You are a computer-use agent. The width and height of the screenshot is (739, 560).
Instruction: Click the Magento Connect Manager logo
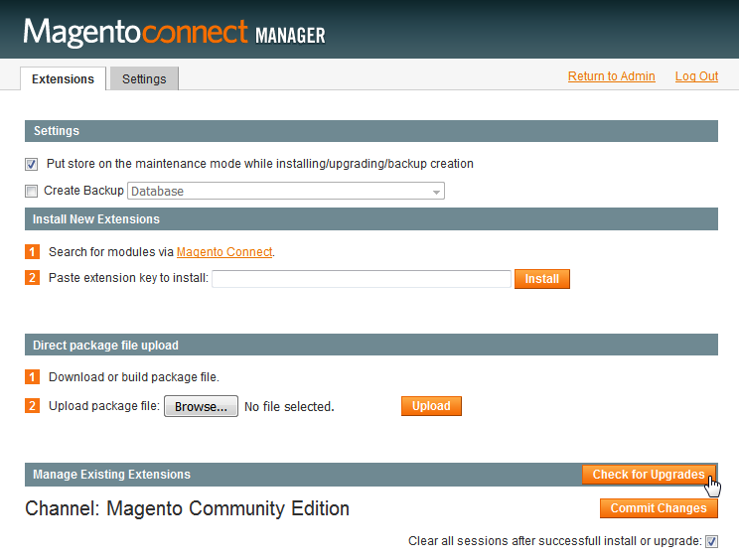[175, 33]
